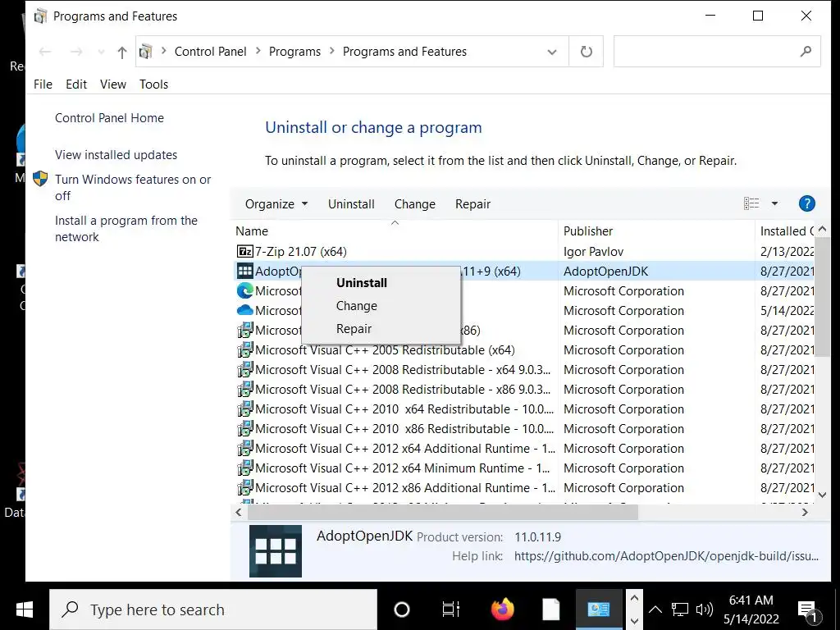Image resolution: width=840 pixels, height=630 pixels.
Task: Click the Programs breadcrumb in address bar
Action: [x=294, y=52]
